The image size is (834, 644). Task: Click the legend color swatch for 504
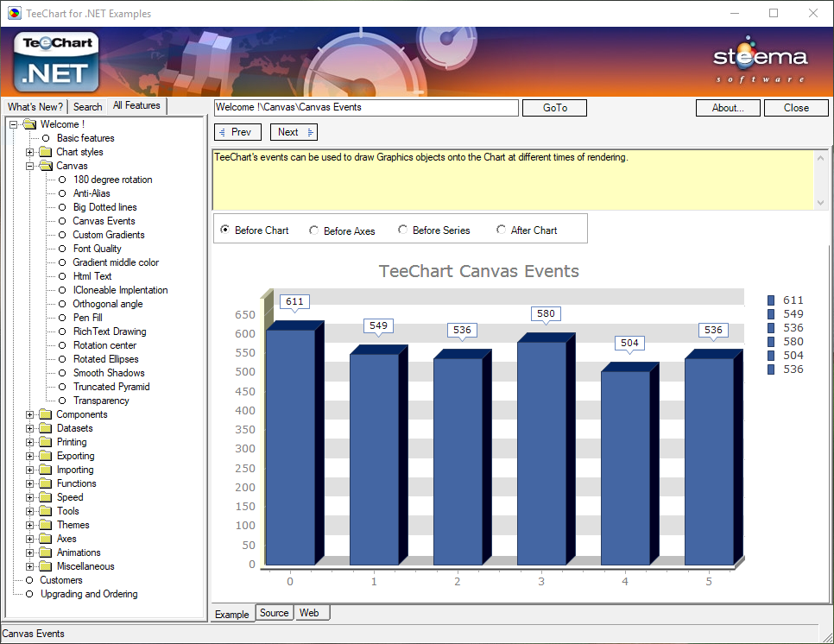[x=771, y=356]
